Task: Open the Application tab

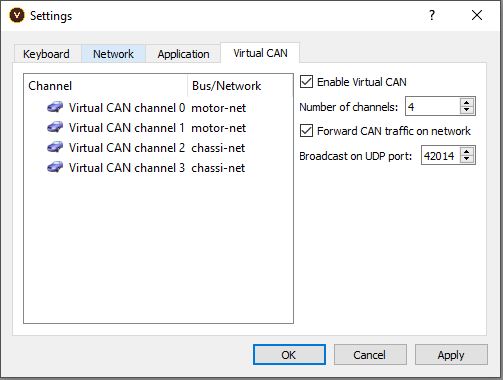Action: coord(183,54)
